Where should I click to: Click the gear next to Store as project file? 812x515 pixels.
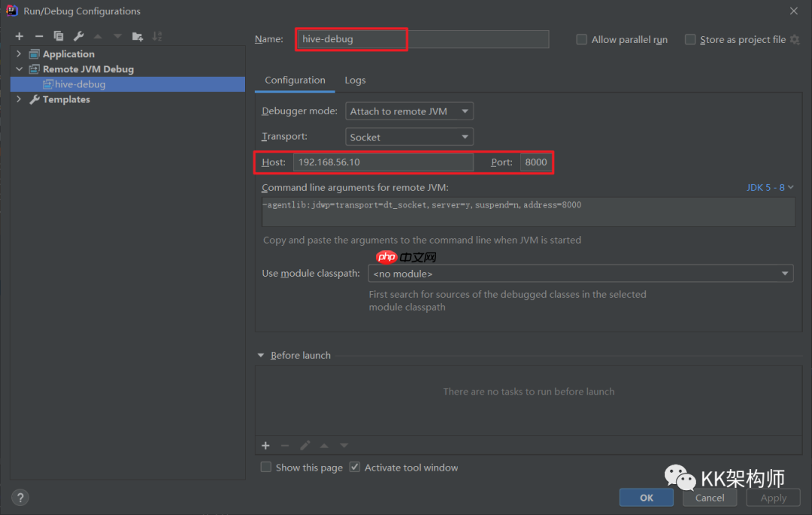(795, 40)
